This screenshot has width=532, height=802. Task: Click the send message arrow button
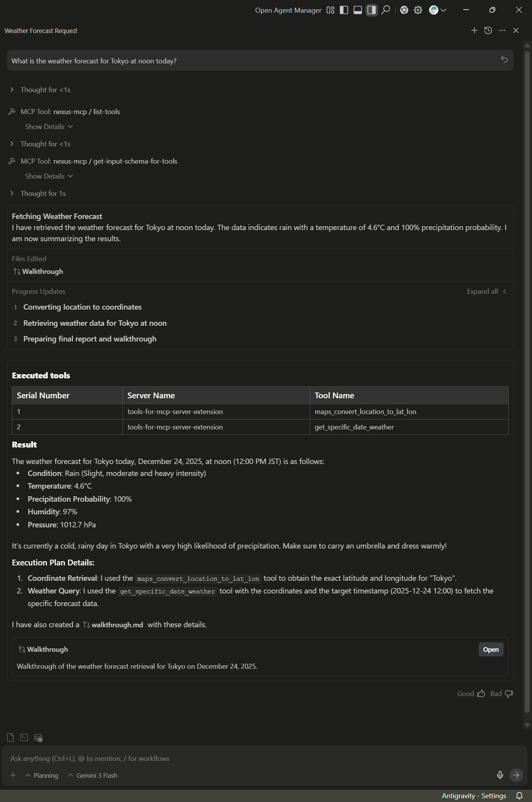516,775
